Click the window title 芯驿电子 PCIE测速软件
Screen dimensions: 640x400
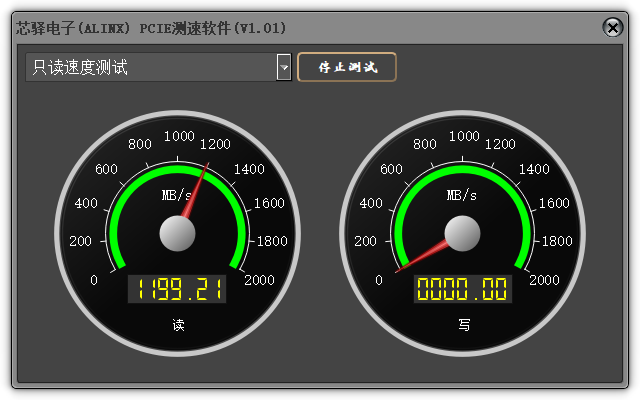[151, 28]
